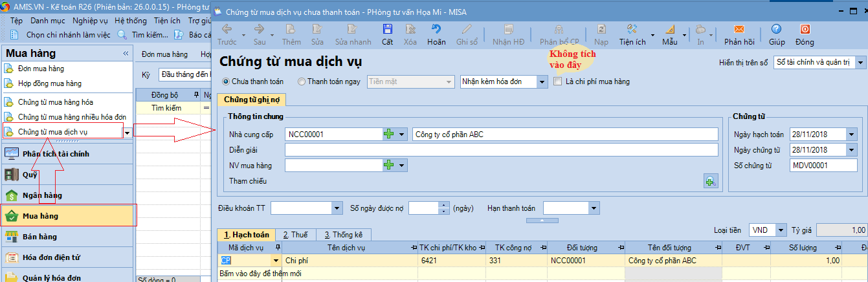
Task: Click the Sửa nhanh quick edit icon
Action: point(353,29)
